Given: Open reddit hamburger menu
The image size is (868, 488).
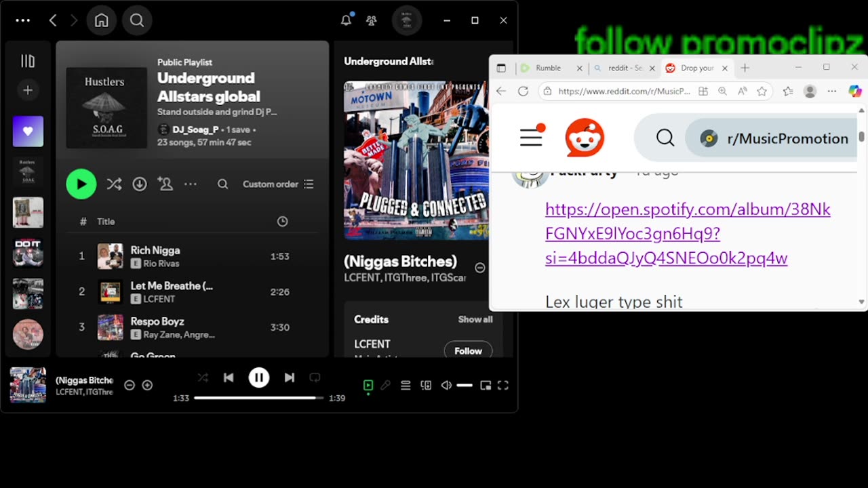Looking at the screenshot, I should [x=532, y=138].
